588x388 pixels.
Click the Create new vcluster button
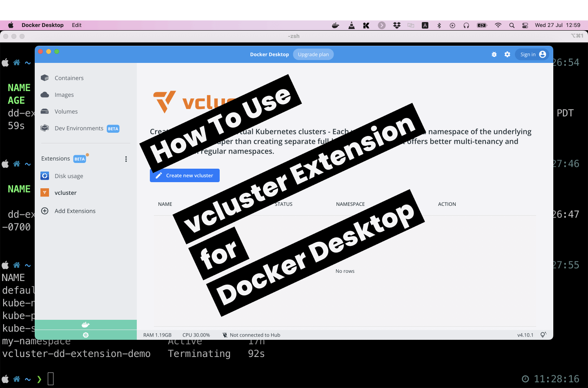[185, 175]
